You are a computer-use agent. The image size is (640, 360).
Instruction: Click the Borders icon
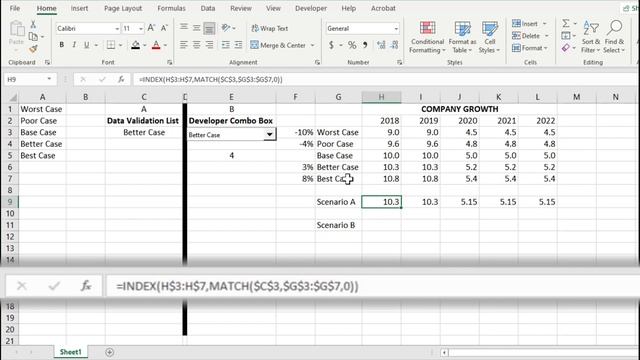click(x=111, y=45)
